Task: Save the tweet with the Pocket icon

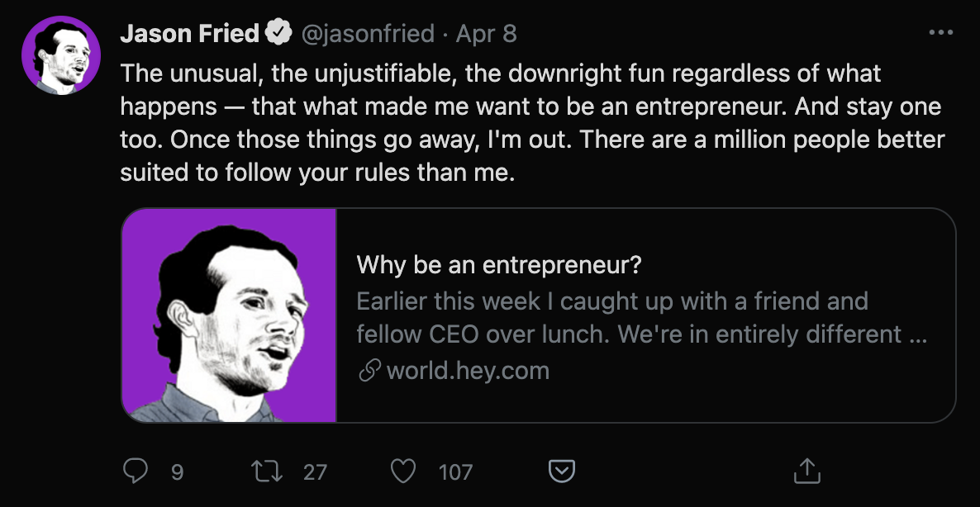Action: pos(562,471)
